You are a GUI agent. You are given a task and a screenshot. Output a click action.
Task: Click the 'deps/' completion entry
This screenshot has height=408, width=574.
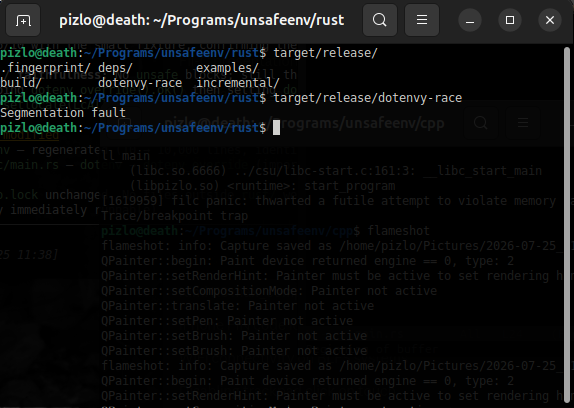pos(115,68)
